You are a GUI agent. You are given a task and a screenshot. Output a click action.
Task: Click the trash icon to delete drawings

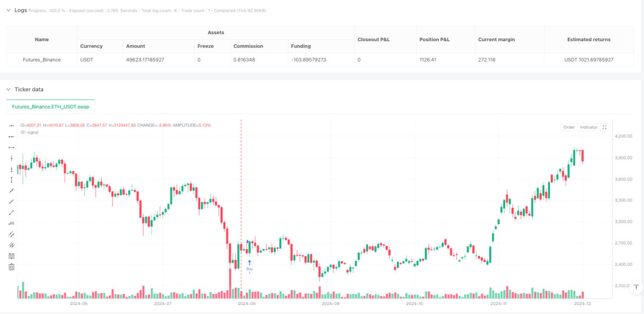point(11,267)
